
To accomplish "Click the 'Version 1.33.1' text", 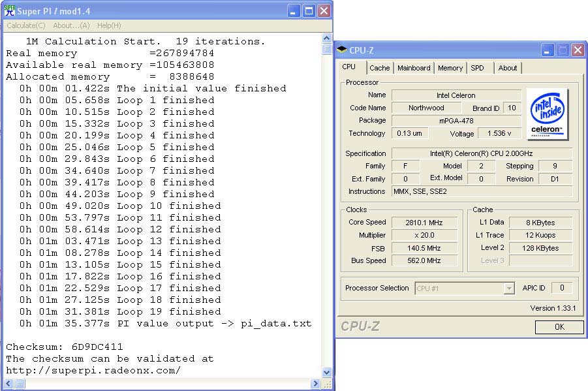I will 553,308.
